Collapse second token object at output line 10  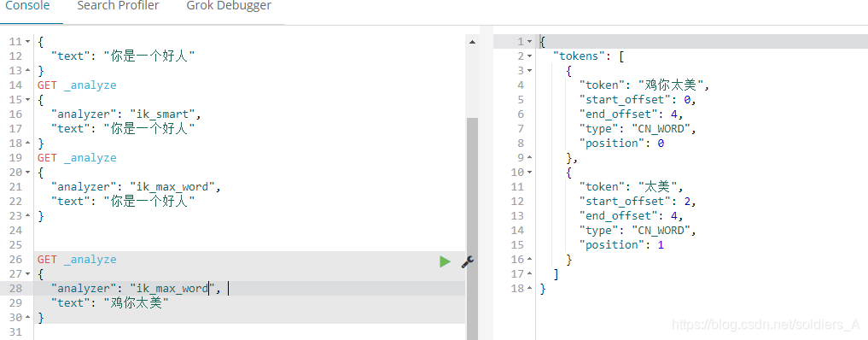(530, 173)
